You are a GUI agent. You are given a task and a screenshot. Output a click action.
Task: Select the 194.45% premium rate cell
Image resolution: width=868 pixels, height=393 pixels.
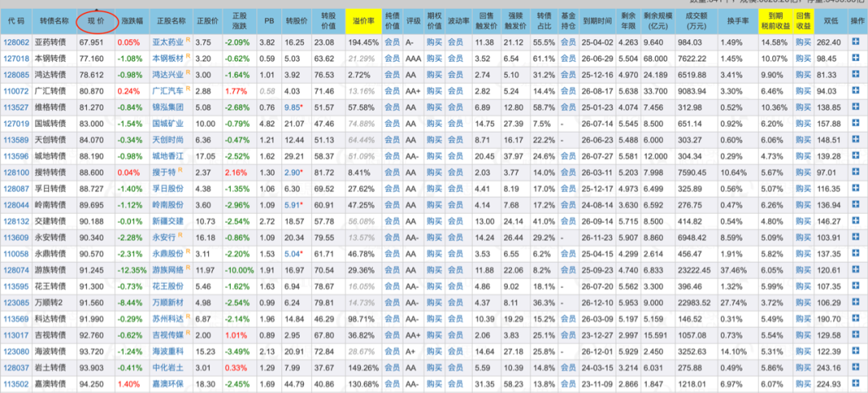pos(364,43)
